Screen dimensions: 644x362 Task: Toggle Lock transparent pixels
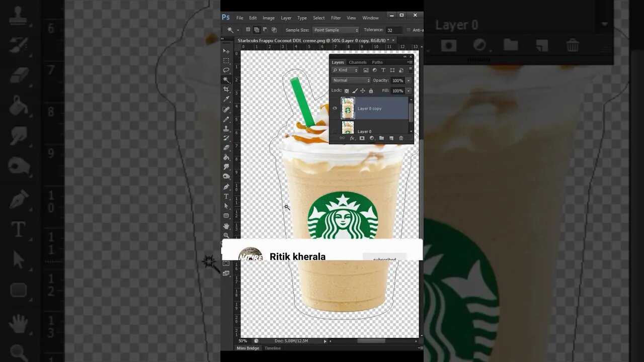click(347, 91)
